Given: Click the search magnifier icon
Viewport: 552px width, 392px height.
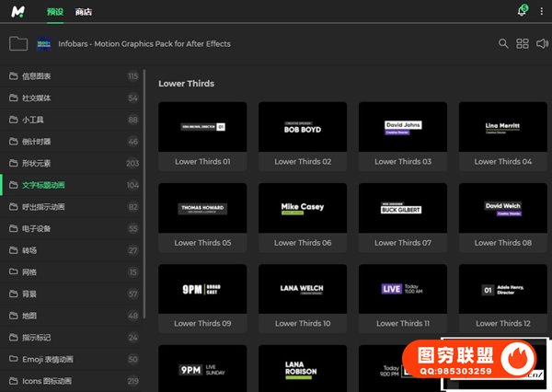Looking at the screenshot, I should point(503,43).
